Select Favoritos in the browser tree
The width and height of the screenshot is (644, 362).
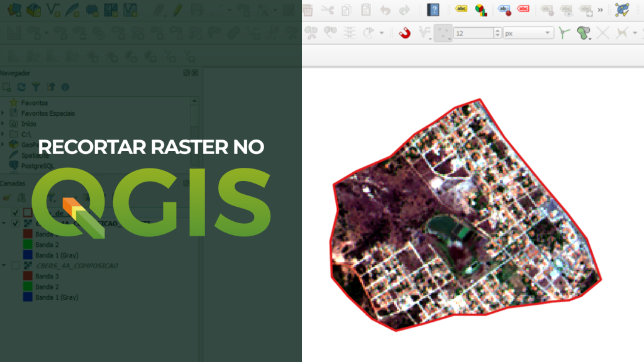34,102
